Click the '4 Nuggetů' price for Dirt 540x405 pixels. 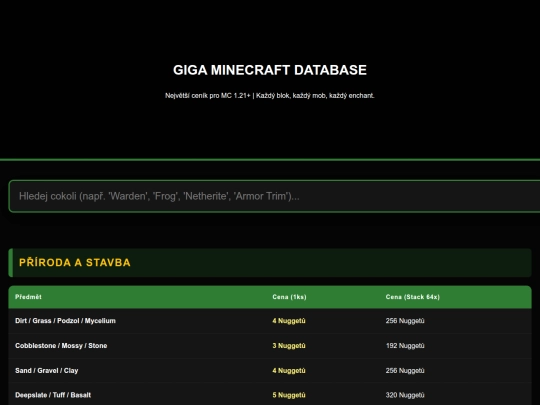pos(289,321)
